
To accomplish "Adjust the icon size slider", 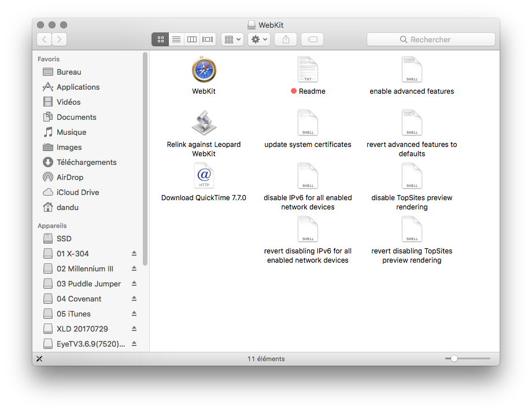I will [x=454, y=359].
